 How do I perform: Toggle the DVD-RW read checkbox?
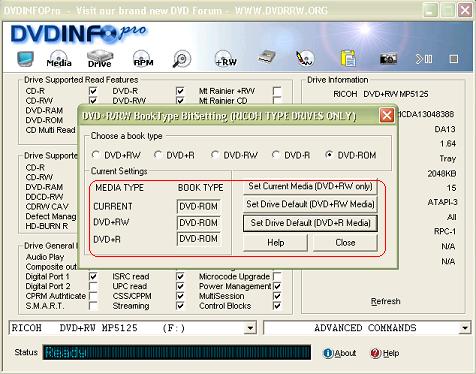(180, 100)
